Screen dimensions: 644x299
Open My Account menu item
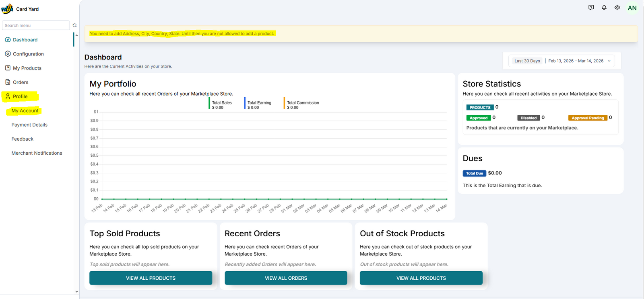[25, 111]
